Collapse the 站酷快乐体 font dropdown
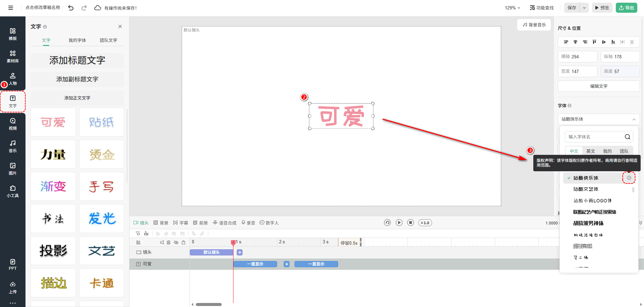The width and height of the screenshot is (644, 307). point(634,119)
